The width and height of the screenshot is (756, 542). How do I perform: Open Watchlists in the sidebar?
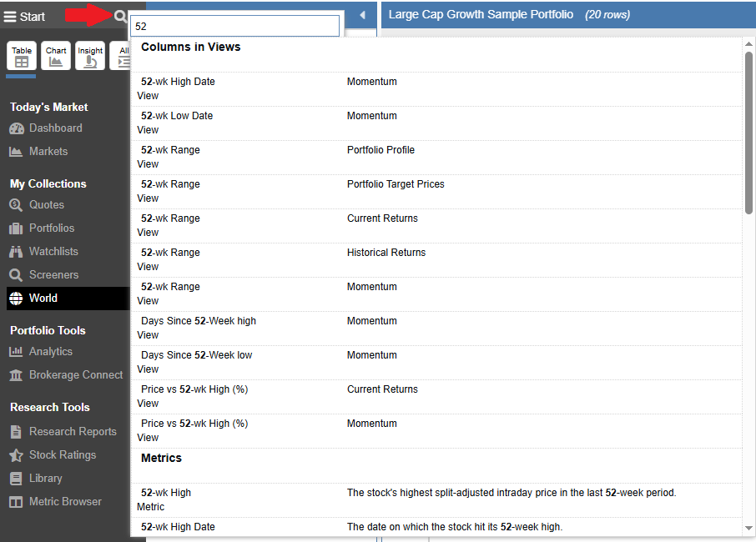pyautogui.click(x=53, y=252)
